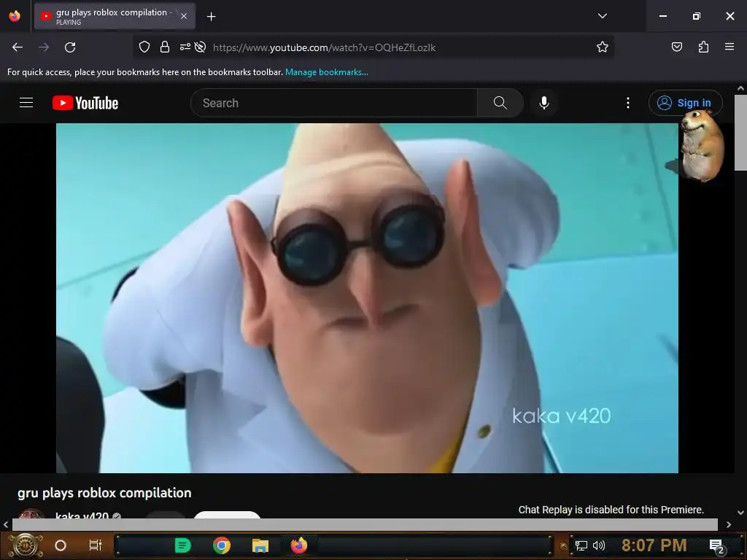Focus the YouTube Search field
Screen dimensions: 747x560
pyautogui.click(x=334, y=103)
